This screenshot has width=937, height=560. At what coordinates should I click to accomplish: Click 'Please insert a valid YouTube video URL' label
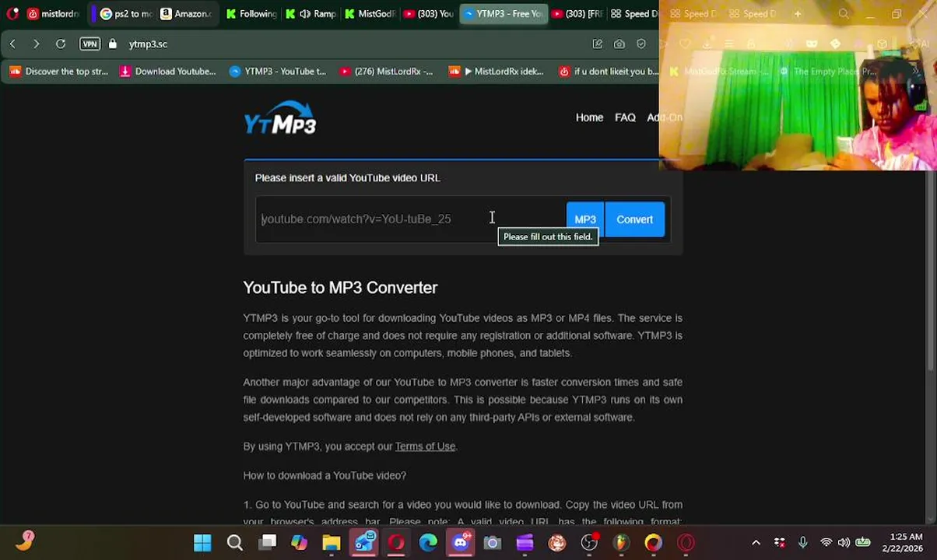pos(348,178)
